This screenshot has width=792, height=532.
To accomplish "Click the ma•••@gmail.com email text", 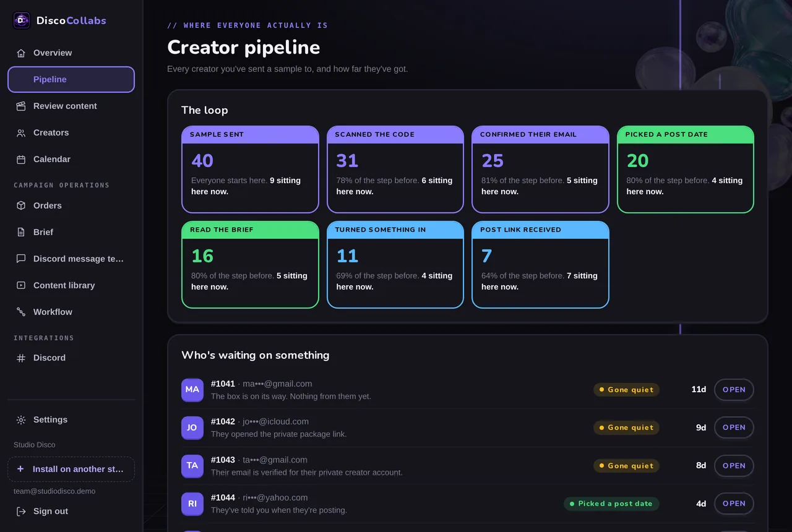I will (277, 384).
